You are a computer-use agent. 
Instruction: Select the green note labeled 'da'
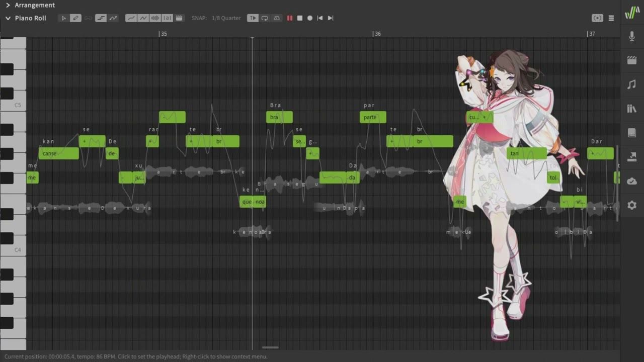coord(353,177)
